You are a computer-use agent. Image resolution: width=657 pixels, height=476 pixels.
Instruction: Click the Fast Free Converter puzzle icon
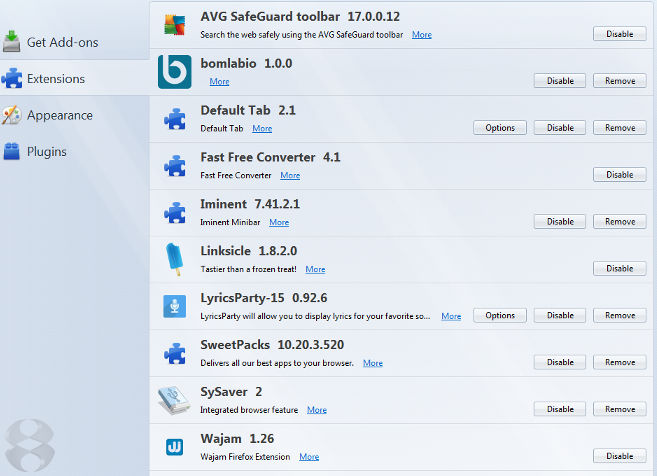[175, 166]
